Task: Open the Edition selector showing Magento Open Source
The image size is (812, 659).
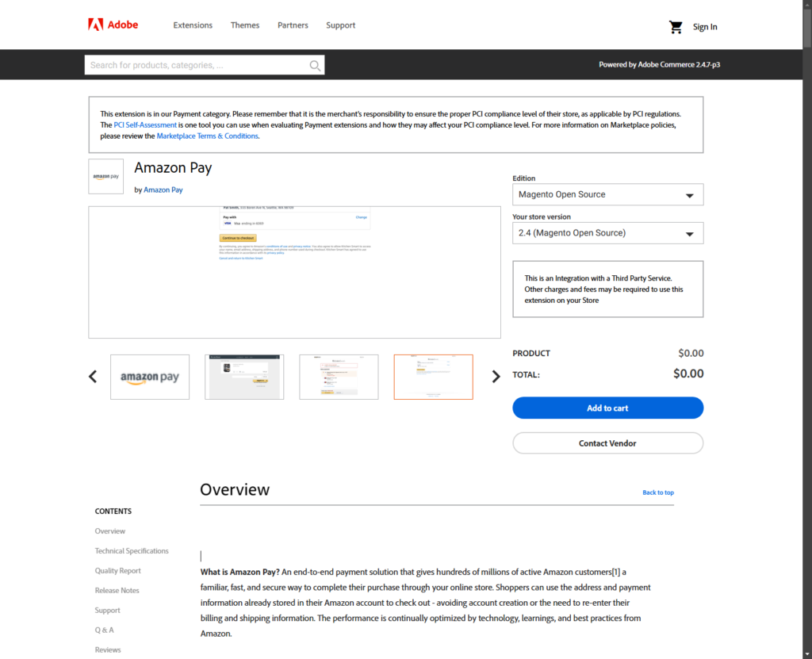Action: [607, 194]
